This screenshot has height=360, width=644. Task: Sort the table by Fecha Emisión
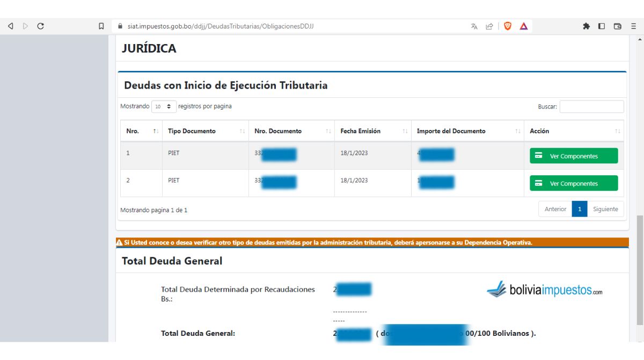[373, 131]
